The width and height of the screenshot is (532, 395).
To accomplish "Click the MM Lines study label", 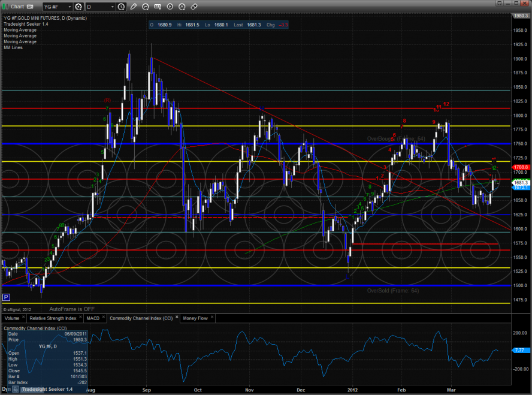I will (x=13, y=47).
